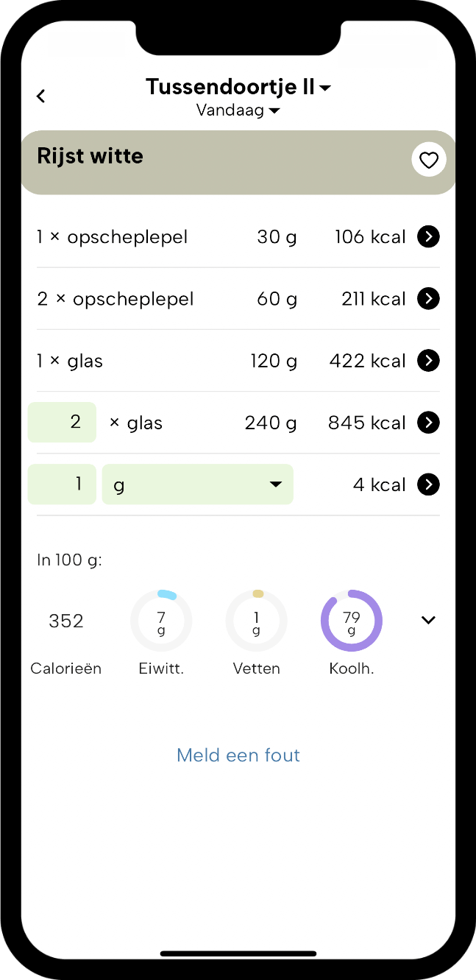Image resolution: width=476 pixels, height=980 pixels.
Task: Tap the Vetten 1 g ring
Action: [x=256, y=621]
